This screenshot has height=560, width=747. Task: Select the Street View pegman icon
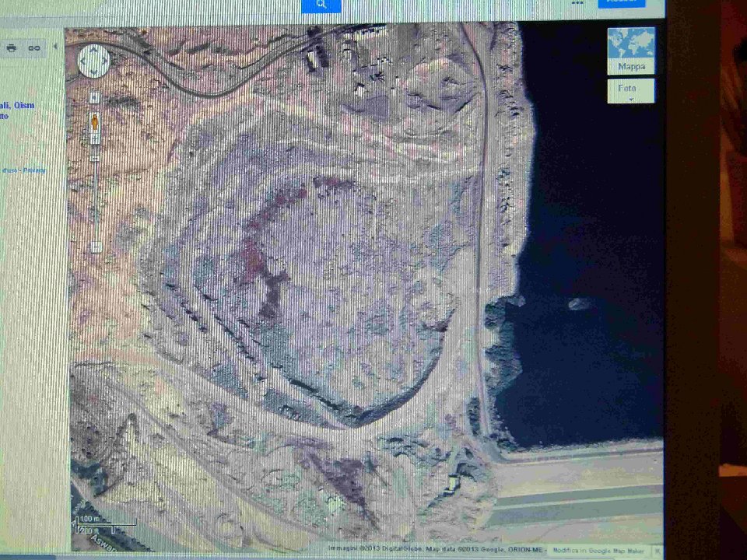95,123
